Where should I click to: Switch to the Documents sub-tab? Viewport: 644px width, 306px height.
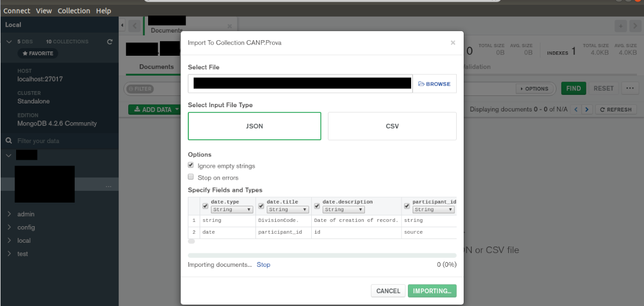tap(157, 67)
